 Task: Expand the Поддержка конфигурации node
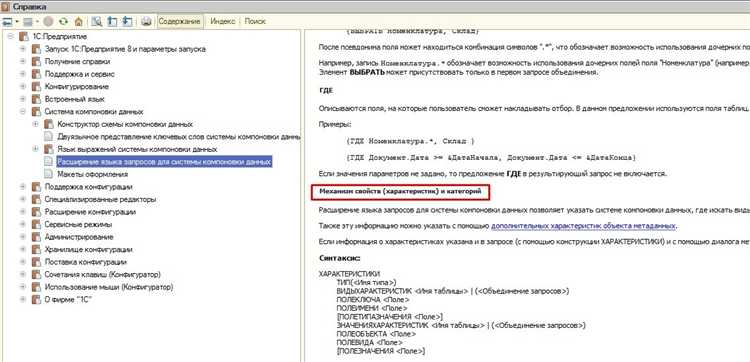pos(22,186)
